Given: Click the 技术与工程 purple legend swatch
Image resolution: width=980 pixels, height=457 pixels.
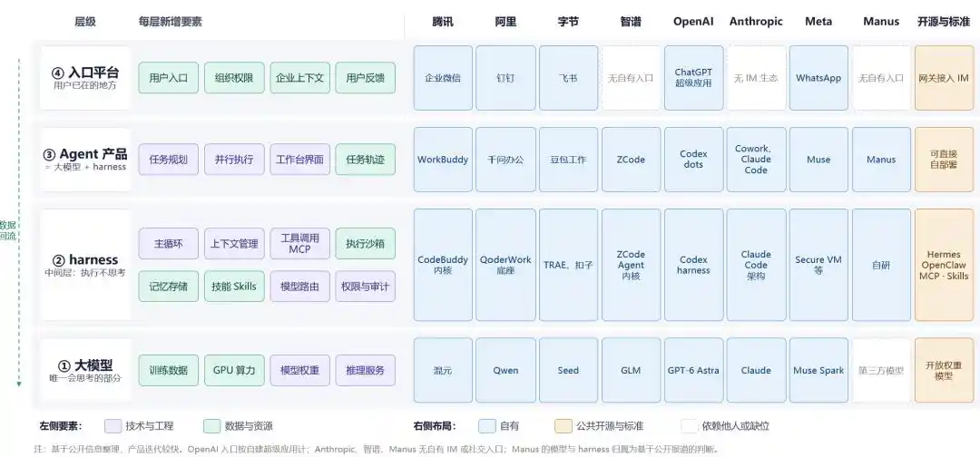Looking at the screenshot, I should click(x=113, y=426).
